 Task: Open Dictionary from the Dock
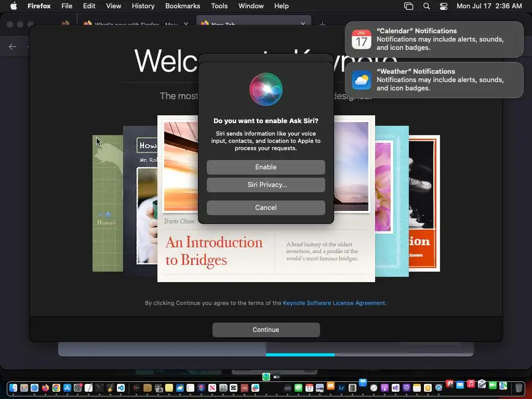(244, 388)
